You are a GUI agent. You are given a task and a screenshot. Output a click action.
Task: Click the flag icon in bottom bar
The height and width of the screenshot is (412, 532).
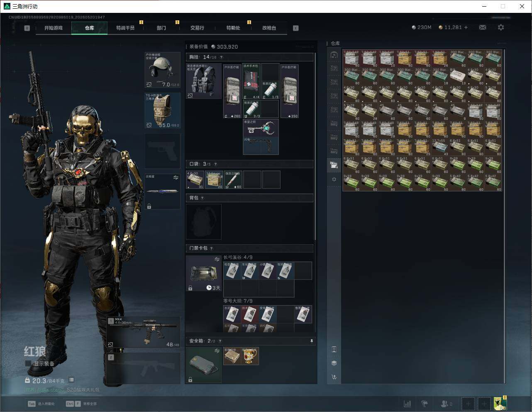pos(425,404)
